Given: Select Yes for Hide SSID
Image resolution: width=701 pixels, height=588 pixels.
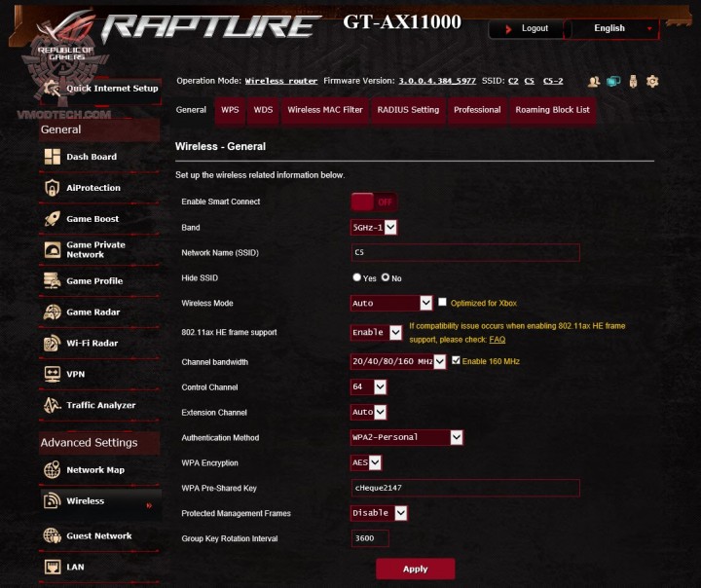Looking at the screenshot, I should click(x=356, y=277).
